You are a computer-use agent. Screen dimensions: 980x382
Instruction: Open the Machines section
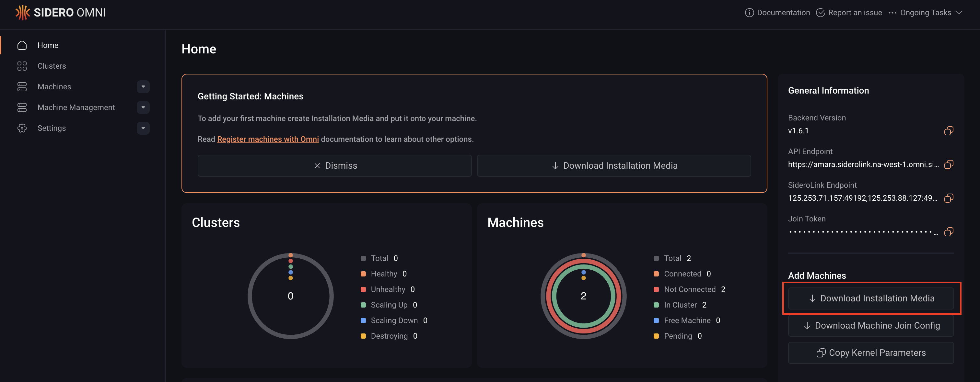click(54, 87)
